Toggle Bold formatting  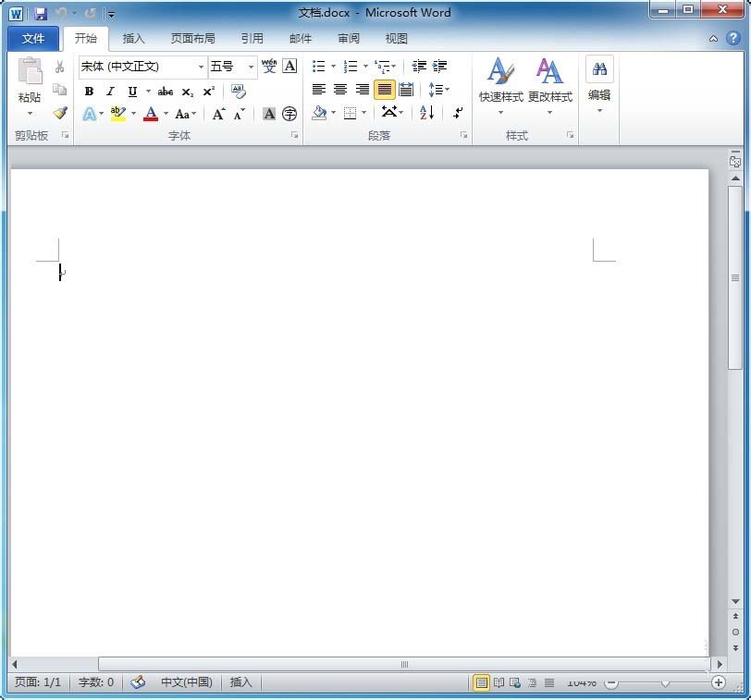click(89, 92)
